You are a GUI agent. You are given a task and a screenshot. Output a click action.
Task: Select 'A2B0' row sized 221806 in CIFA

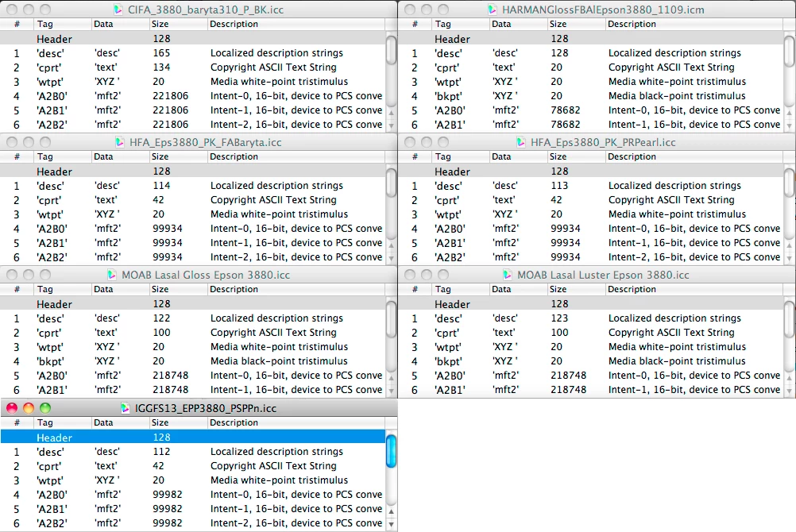[193, 95]
